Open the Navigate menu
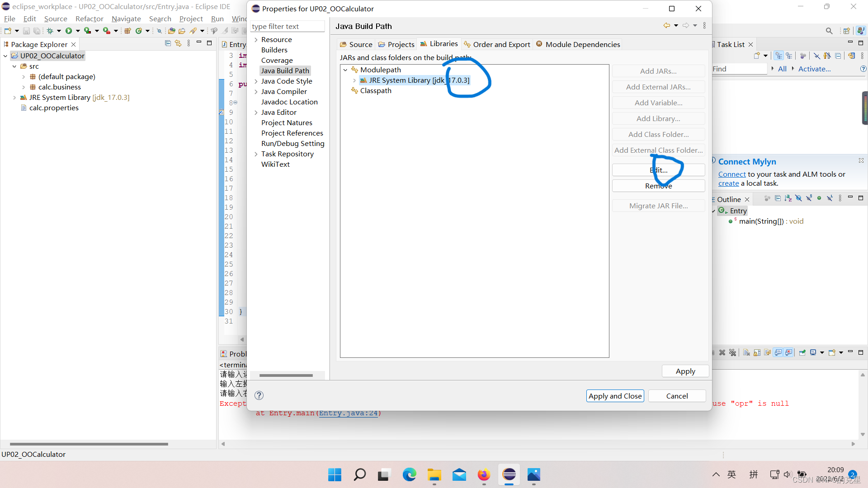 click(x=126, y=19)
